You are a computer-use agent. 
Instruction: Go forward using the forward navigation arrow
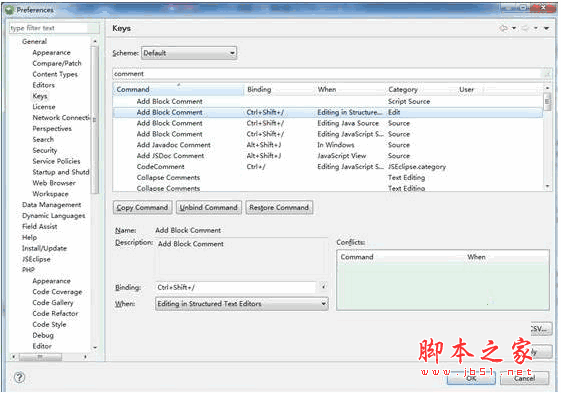(525, 28)
